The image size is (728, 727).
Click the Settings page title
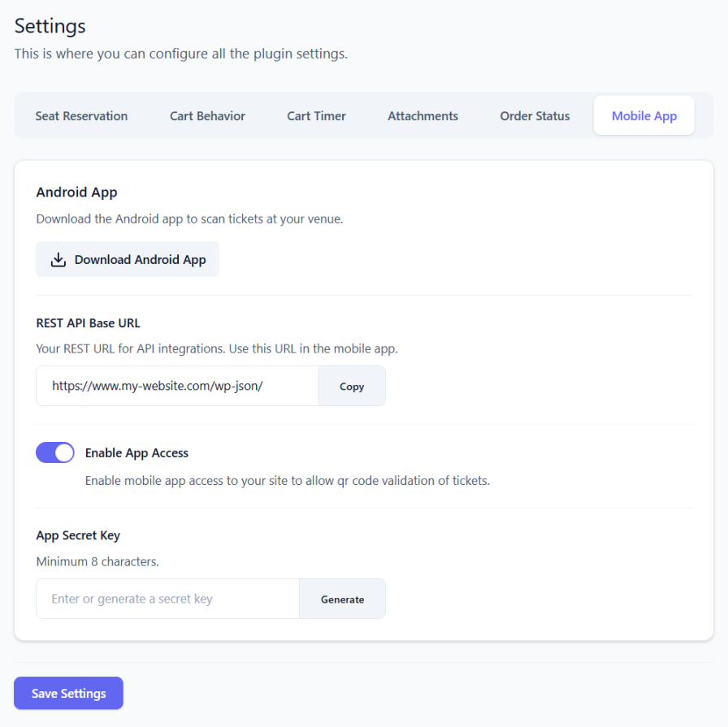click(50, 26)
